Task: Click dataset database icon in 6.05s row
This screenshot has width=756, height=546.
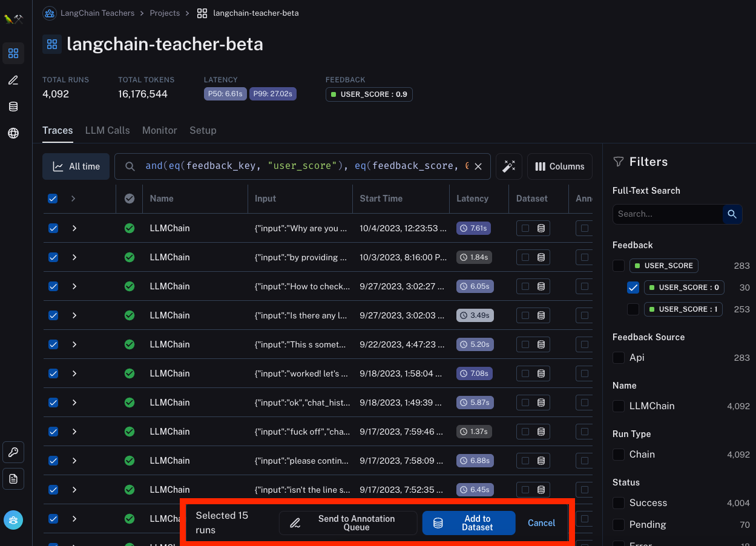Action: click(x=541, y=286)
